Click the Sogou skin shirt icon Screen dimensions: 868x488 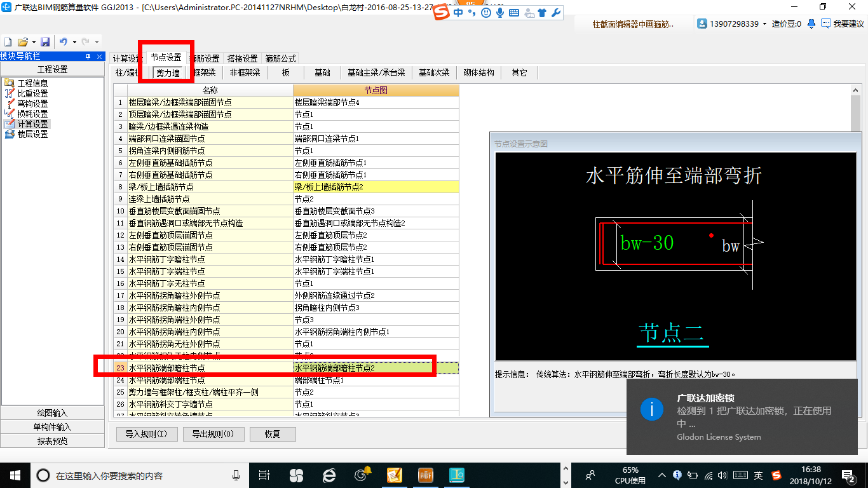[x=541, y=13]
